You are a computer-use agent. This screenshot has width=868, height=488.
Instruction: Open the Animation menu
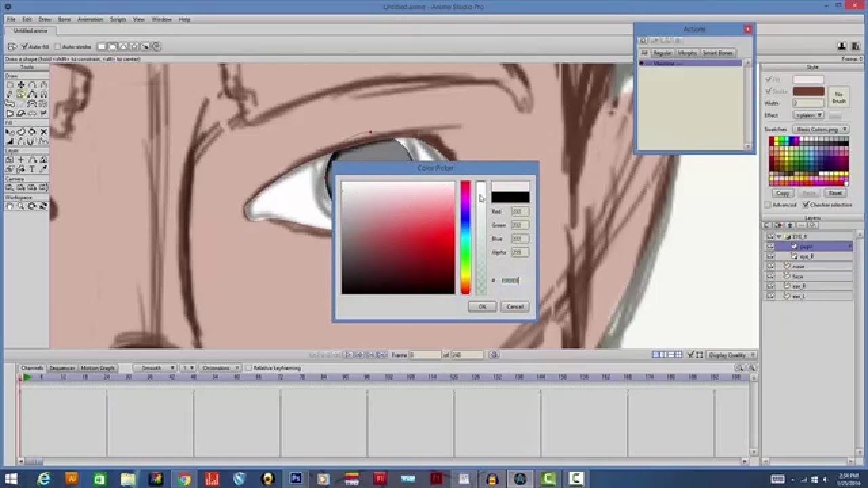[90, 20]
